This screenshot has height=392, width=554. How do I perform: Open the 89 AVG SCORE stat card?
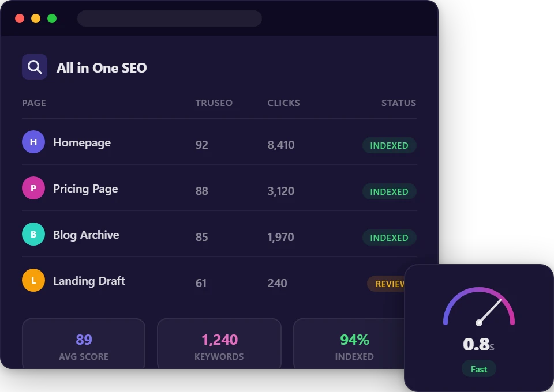(x=84, y=344)
